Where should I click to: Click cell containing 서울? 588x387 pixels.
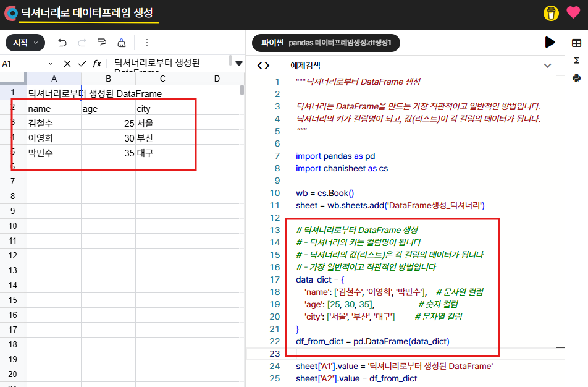[163, 123]
